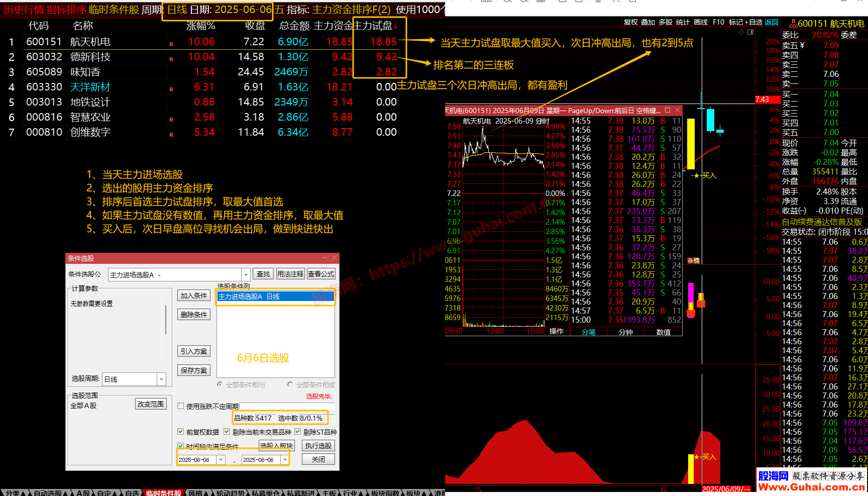
Task: Click the R marker on the 德新科技 row
Action: tap(171, 59)
